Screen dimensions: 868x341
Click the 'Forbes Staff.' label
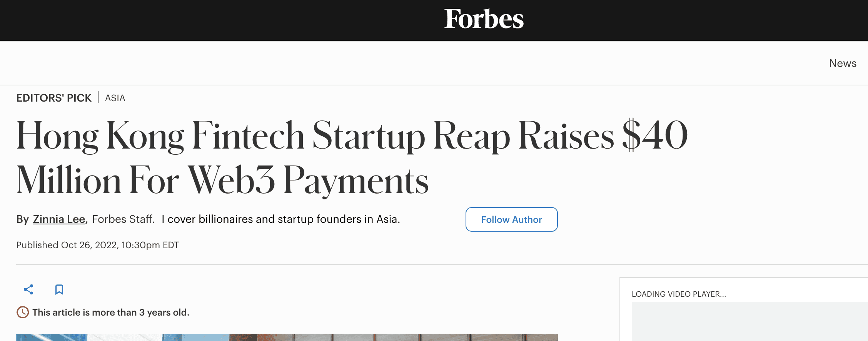click(123, 219)
